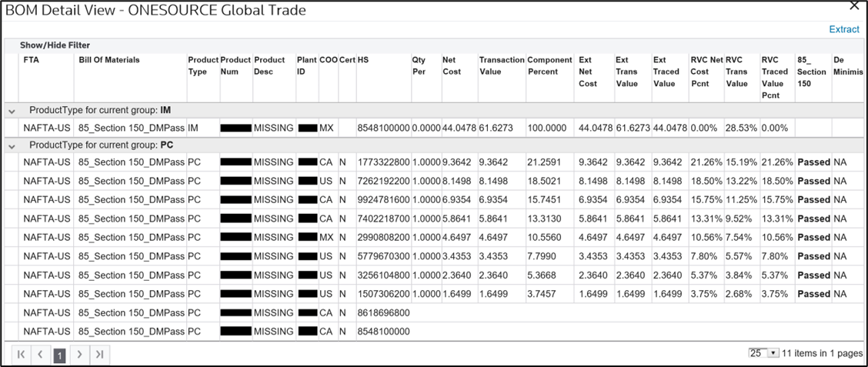Screen dimensions: 868x367
Task: Sort by the RVC Net Cost Pcnt header
Action: pos(706,72)
